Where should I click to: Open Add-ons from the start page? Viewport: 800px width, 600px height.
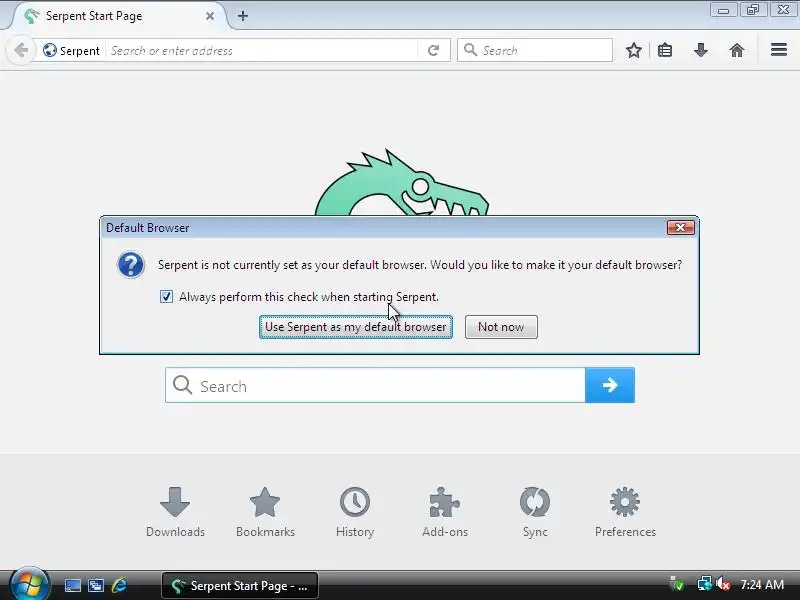[445, 512]
